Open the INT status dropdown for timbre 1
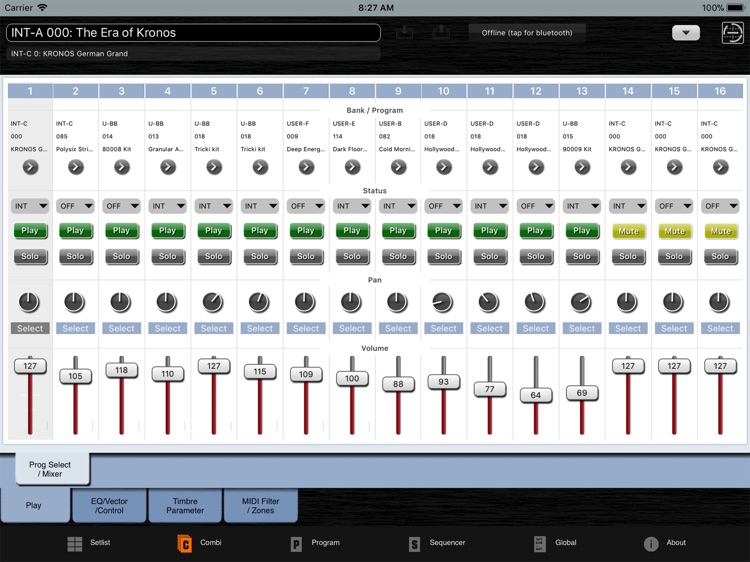The image size is (750, 562). pos(30,206)
